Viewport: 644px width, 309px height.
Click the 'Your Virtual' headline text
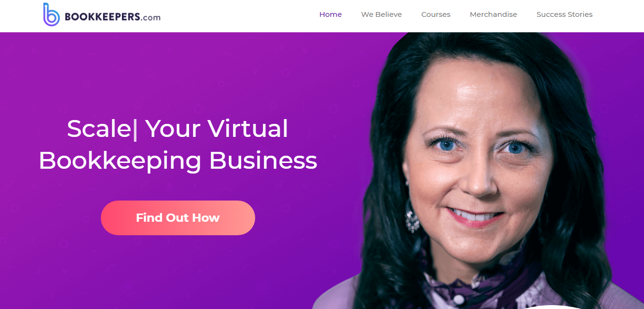click(217, 129)
